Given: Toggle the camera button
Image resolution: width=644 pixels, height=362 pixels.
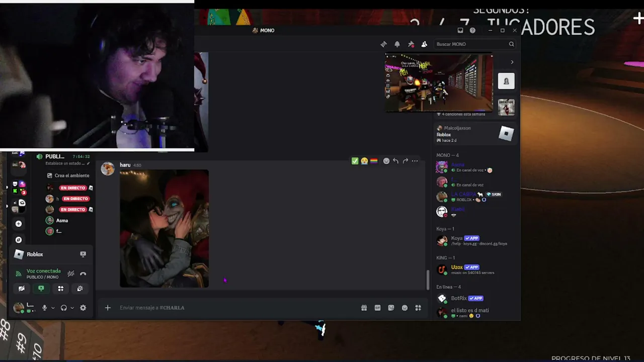Looking at the screenshot, I should coord(21,289).
